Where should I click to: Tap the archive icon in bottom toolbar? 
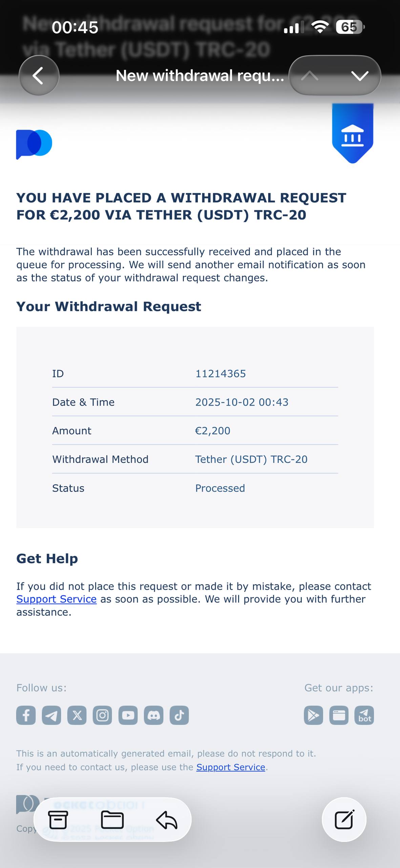click(x=58, y=820)
